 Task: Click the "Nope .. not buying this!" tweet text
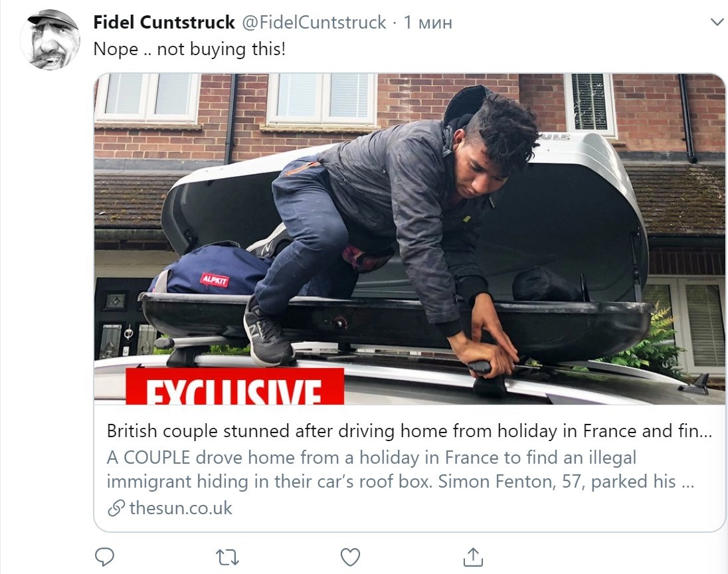pos(189,48)
